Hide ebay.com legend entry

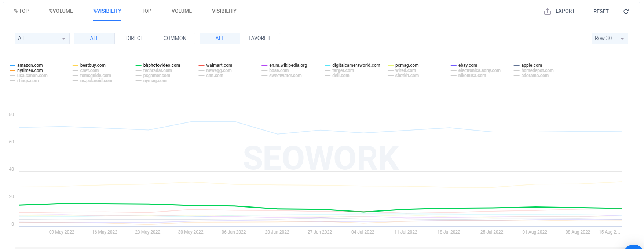click(464, 65)
